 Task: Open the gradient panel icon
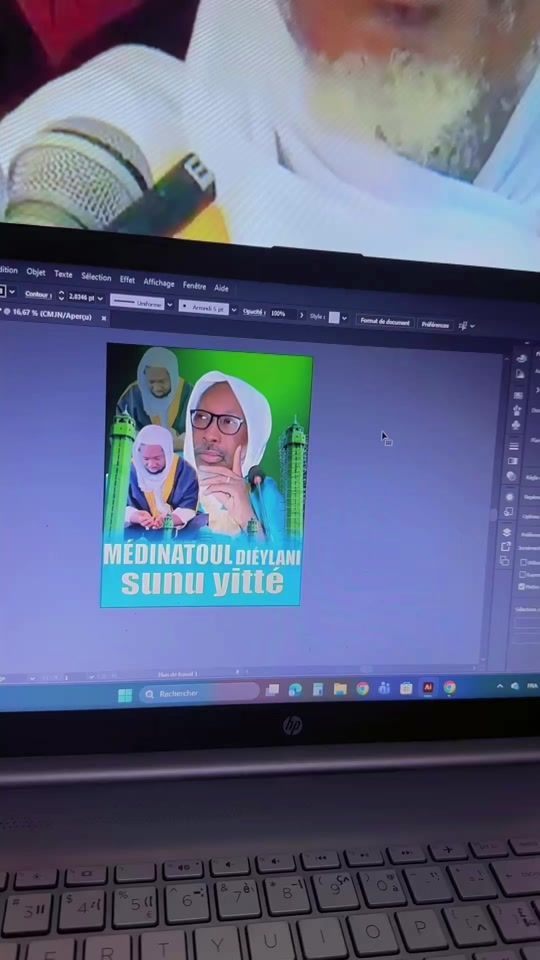tap(512, 460)
